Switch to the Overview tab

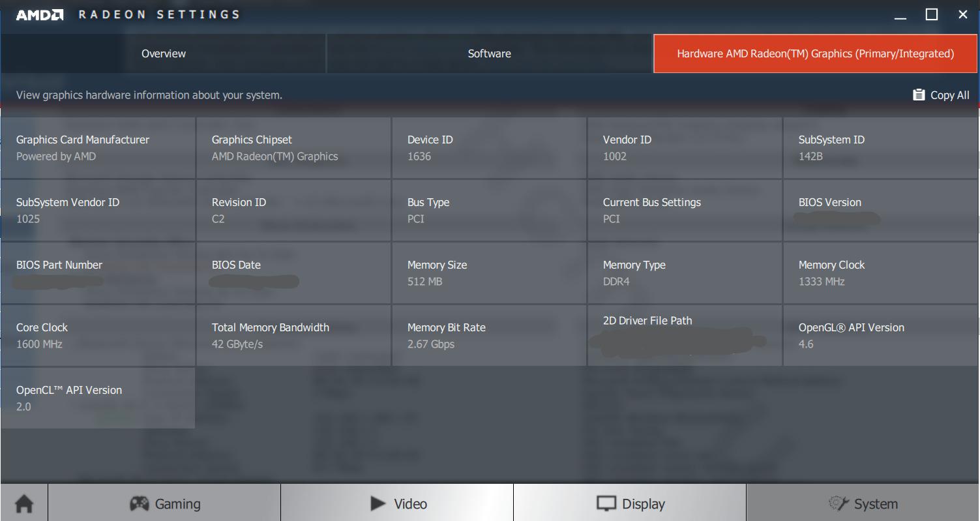(164, 53)
